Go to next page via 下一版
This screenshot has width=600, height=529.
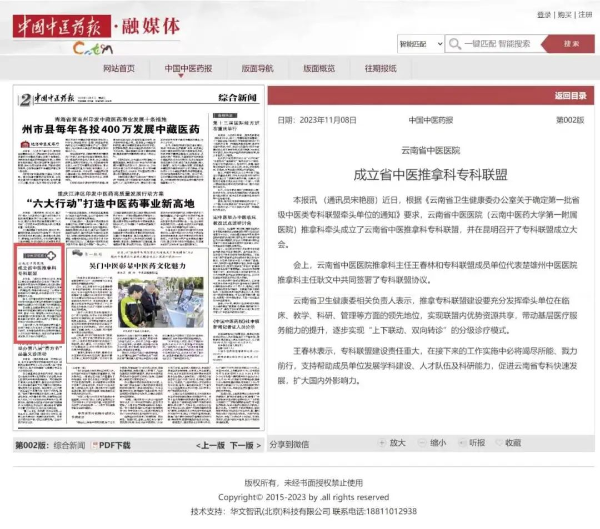(243, 445)
